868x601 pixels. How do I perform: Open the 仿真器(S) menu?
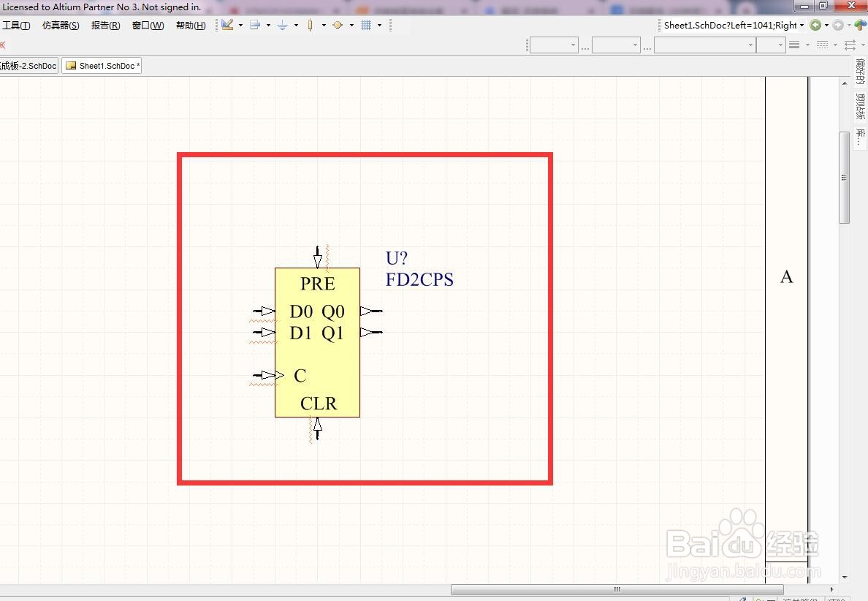tap(61, 25)
